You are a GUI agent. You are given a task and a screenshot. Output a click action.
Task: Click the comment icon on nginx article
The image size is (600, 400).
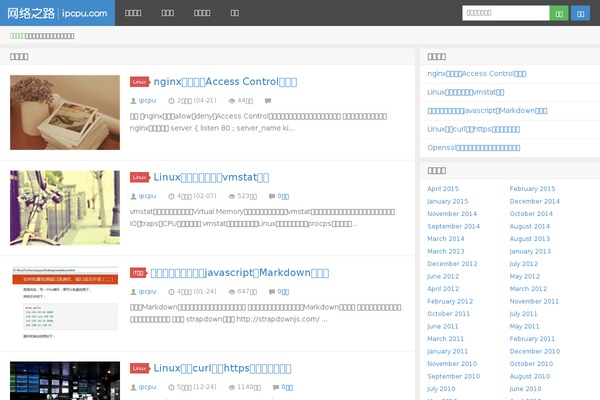(x=268, y=101)
